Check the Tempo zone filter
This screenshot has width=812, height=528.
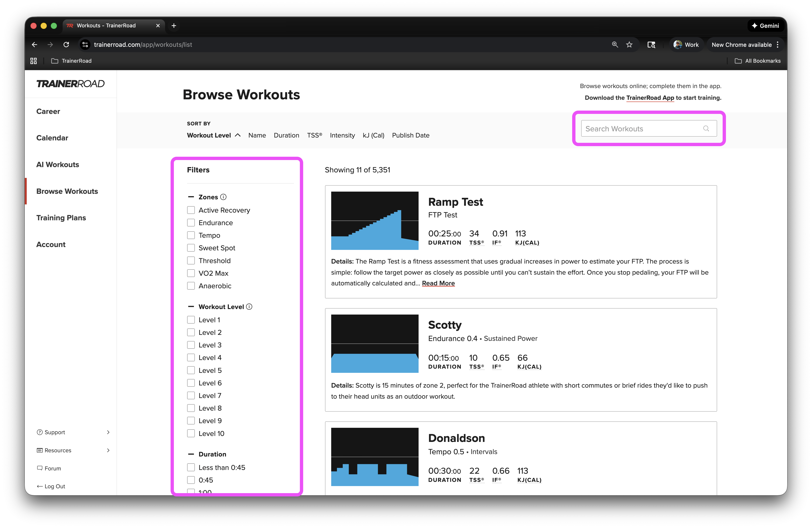[191, 235]
